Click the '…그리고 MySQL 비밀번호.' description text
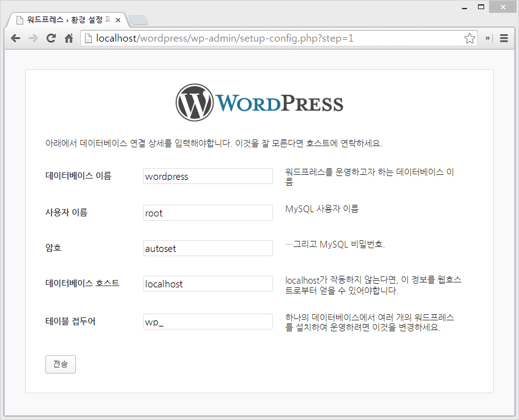Image resolution: width=519 pixels, height=420 pixels. coord(335,244)
